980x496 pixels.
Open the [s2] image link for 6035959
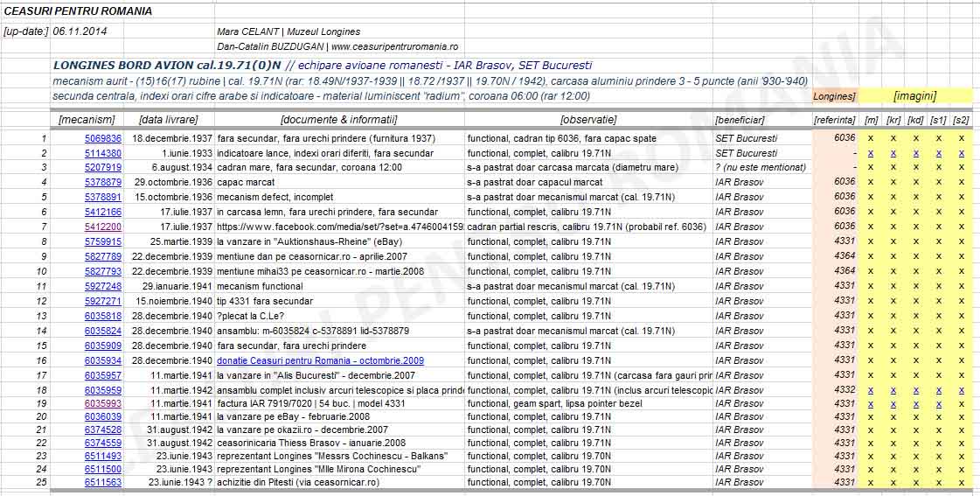(x=962, y=390)
